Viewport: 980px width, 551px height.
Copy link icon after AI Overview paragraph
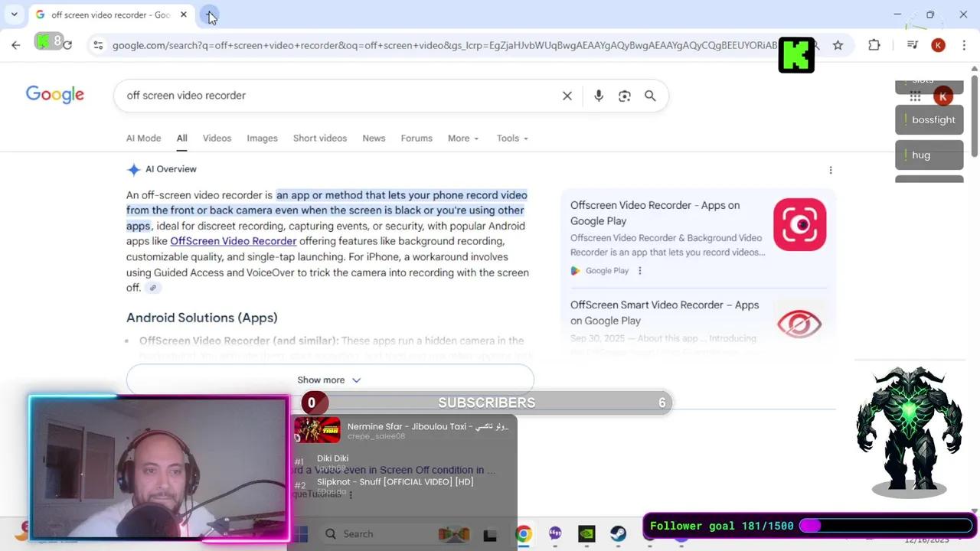pos(153,288)
